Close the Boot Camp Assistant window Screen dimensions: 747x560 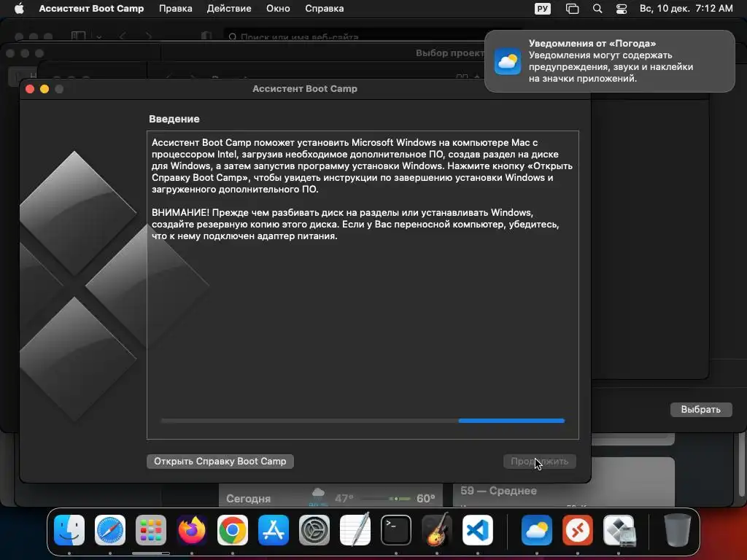click(29, 89)
